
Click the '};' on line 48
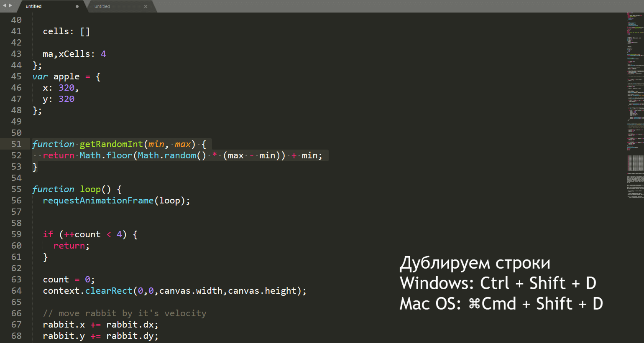(37, 110)
